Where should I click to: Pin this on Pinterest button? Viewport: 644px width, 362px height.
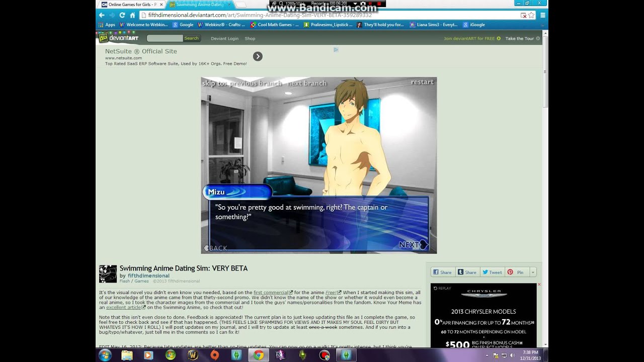pyautogui.click(x=517, y=272)
